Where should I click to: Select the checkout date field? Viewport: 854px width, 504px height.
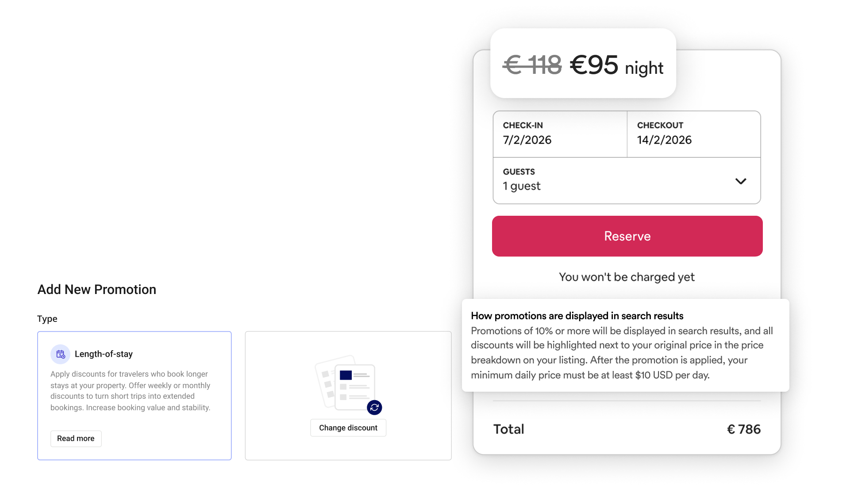pos(693,134)
